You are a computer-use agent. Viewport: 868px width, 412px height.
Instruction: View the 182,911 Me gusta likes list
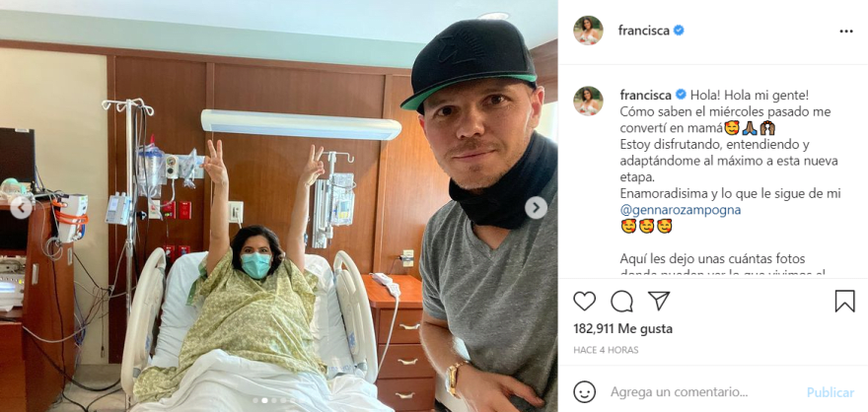point(622,329)
